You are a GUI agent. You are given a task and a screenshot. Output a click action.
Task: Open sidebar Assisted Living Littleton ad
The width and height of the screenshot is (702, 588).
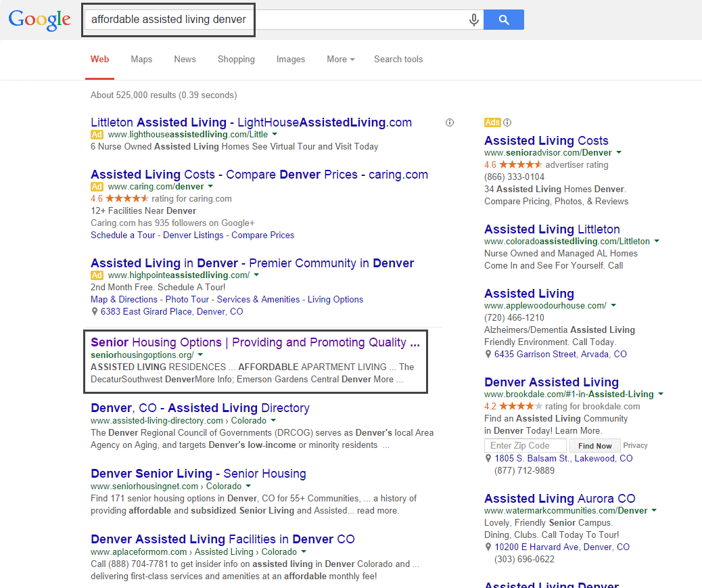click(x=552, y=229)
